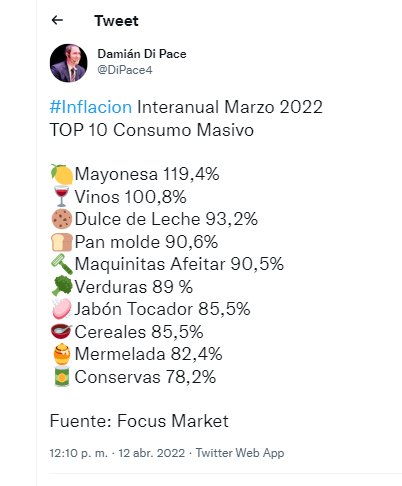The height and width of the screenshot is (486, 402).
Task: Click the lemon emoji beside Mayonesa
Action: click(x=62, y=174)
